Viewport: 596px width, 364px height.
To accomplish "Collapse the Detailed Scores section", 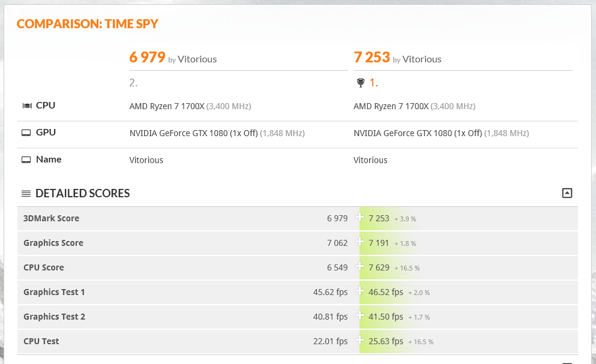I will (x=567, y=193).
